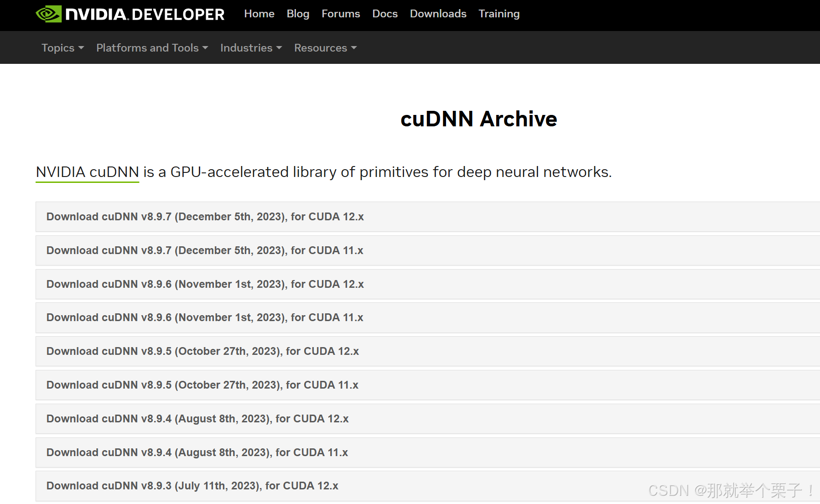
Task: Expand cuDNN v8.9.5 for CUDA 12.x
Action: click(x=428, y=351)
